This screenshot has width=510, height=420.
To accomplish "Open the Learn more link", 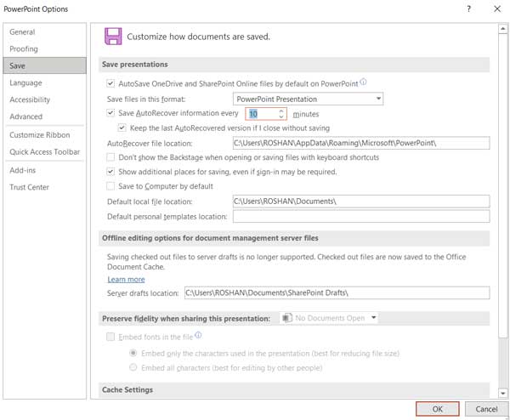I will [x=126, y=280].
